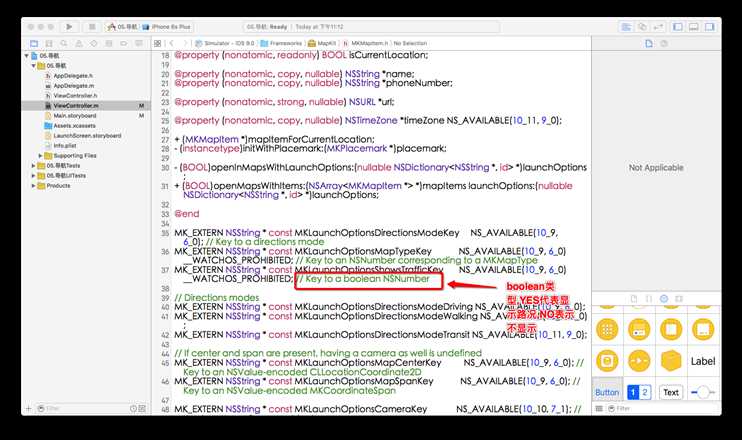The image size is (742, 440).
Task: Show the file inspector
Action: [x=649, y=44]
